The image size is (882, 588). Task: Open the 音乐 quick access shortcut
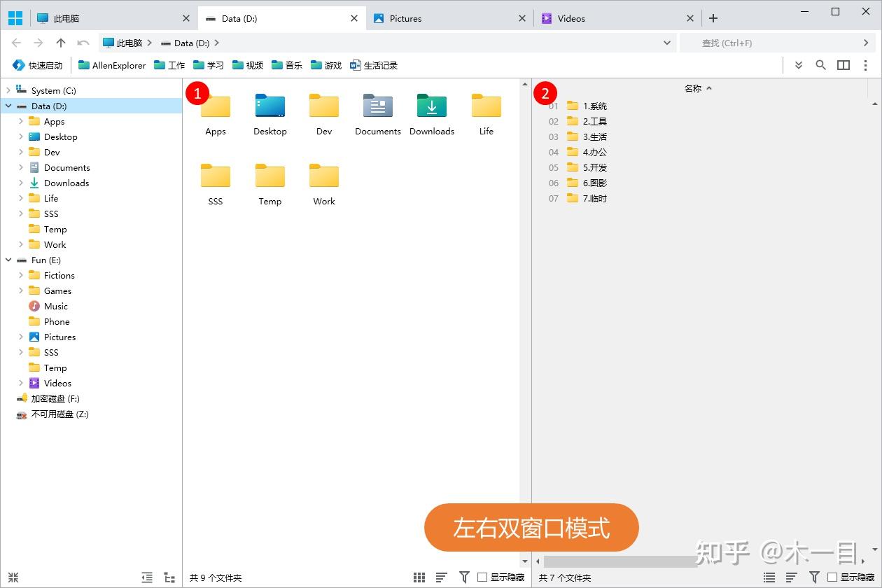[287, 64]
